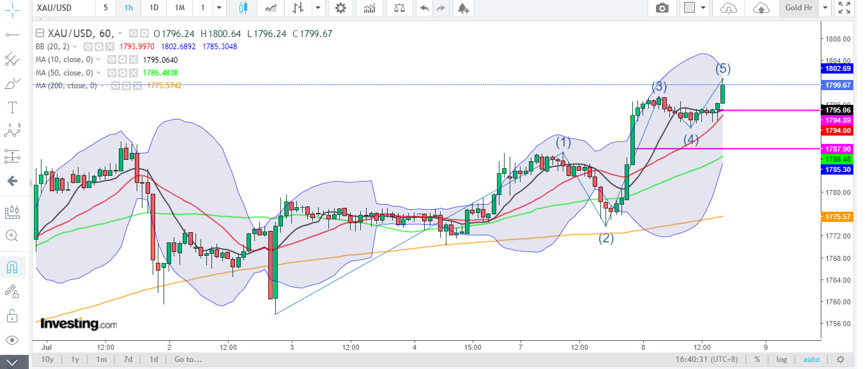
Task: Set the chart range to 7d
Action: point(128,359)
